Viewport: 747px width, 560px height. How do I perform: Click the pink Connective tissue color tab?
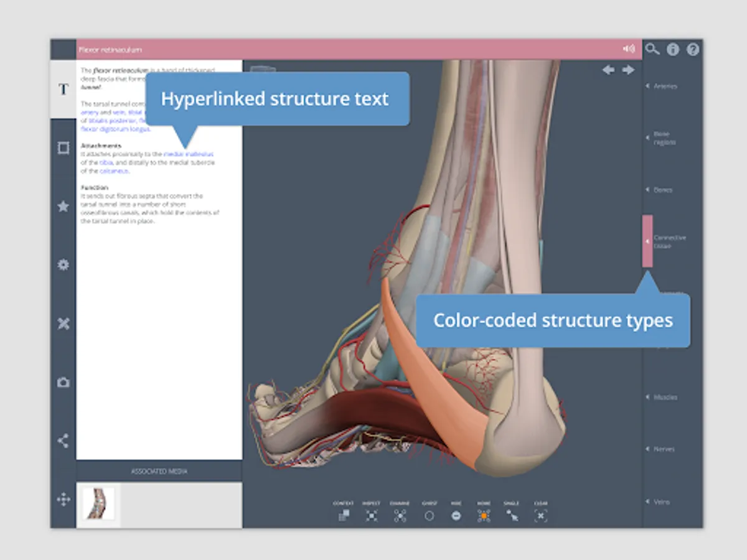(647, 241)
